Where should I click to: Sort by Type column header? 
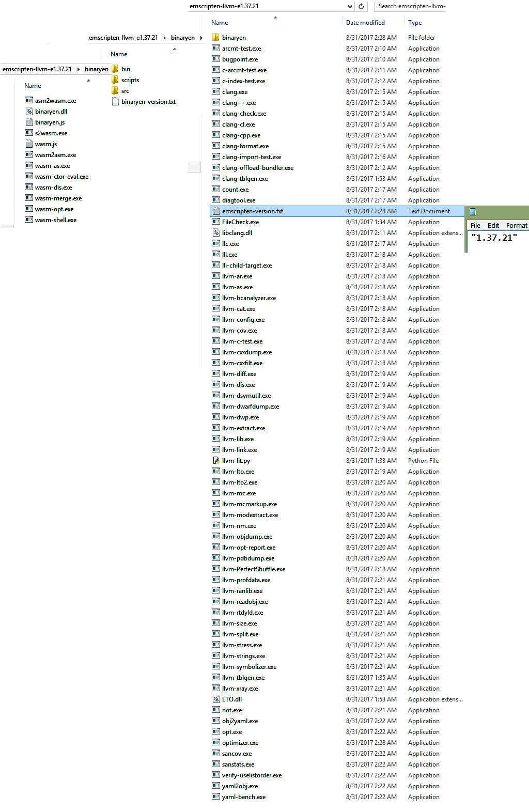click(x=415, y=23)
